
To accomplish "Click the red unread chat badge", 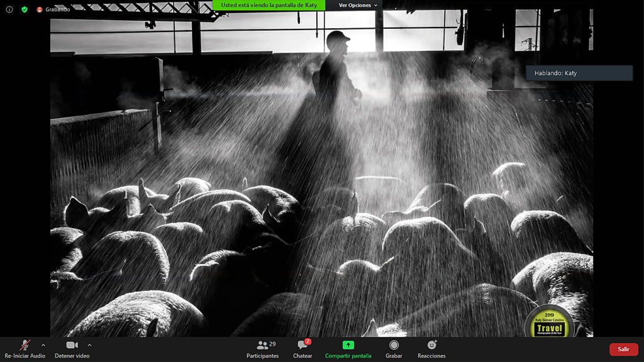I will [x=308, y=341].
